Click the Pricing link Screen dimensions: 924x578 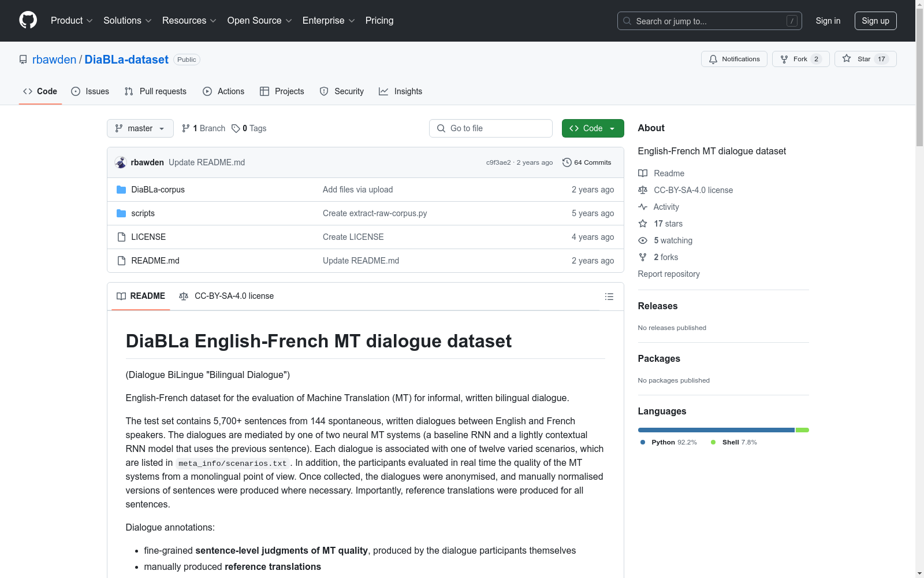point(379,20)
